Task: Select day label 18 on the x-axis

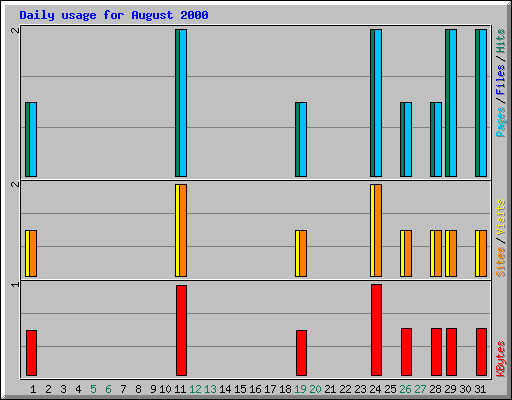Action: click(x=285, y=389)
